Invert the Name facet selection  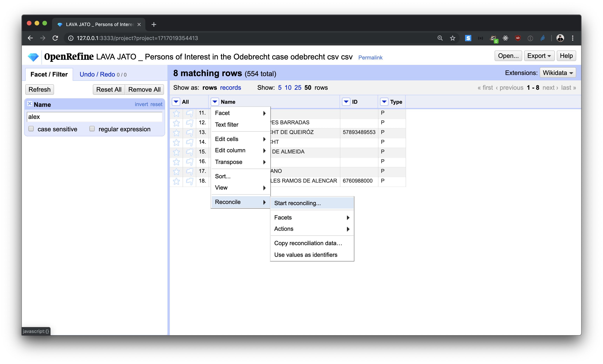(x=141, y=104)
